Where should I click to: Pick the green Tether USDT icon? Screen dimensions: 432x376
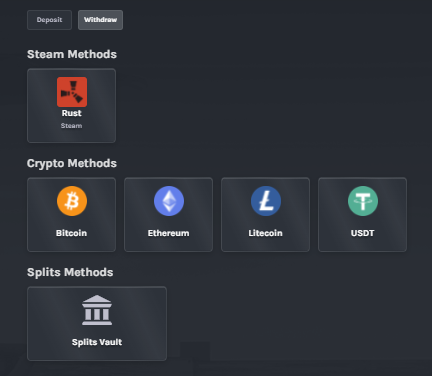tap(363, 201)
